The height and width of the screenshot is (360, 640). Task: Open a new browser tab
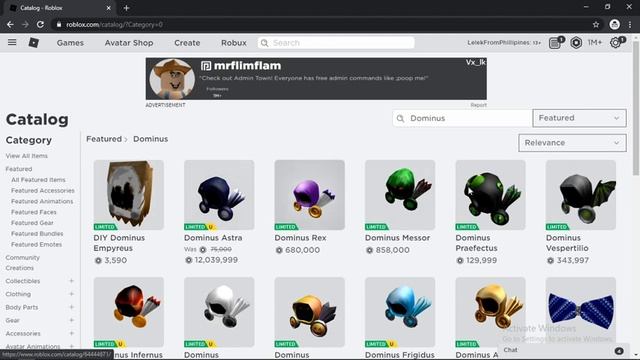pyautogui.click(x=126, y=8)
